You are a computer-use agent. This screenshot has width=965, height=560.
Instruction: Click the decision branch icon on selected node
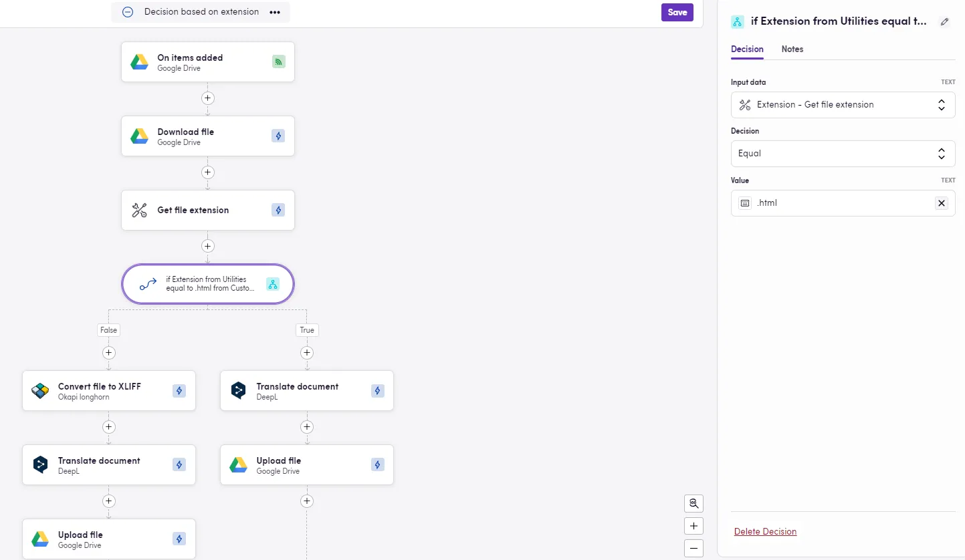point(273,284)
